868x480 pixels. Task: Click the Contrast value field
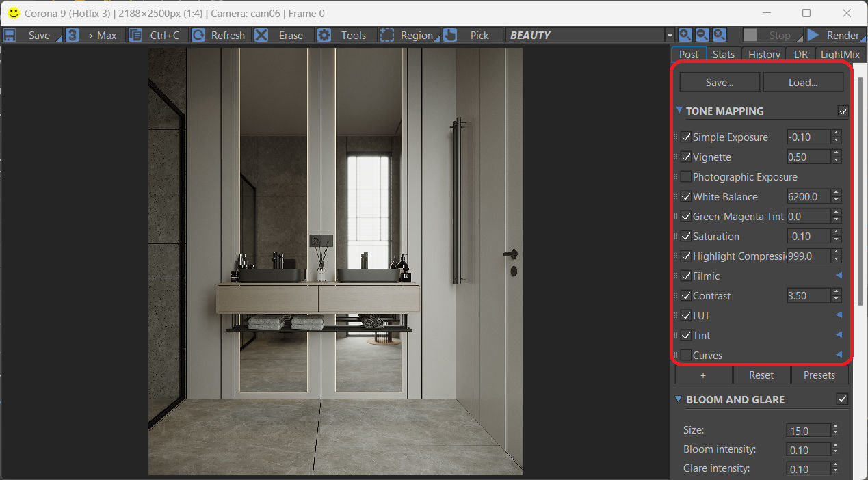tap(808, 295)
